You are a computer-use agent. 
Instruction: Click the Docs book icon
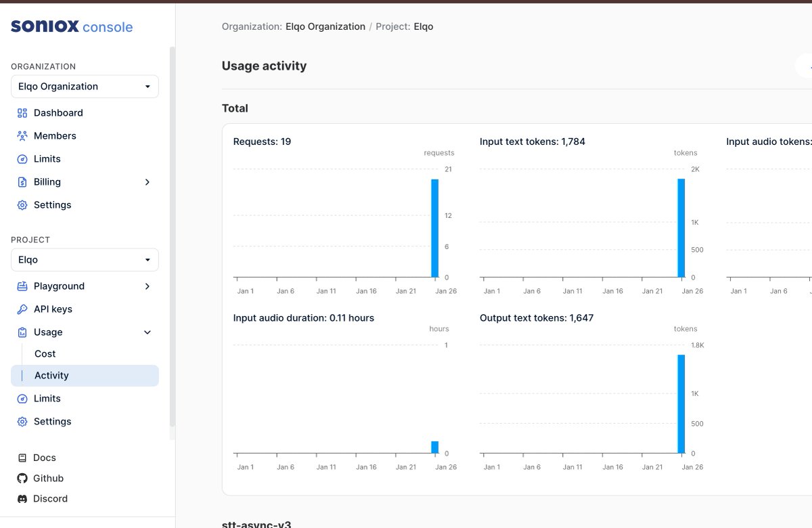(22, 458)
